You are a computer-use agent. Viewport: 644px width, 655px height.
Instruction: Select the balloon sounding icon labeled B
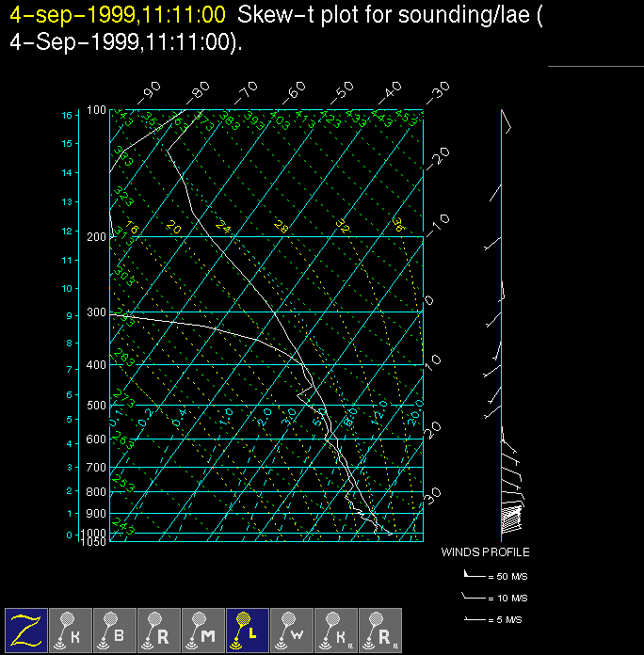(116, 630)
